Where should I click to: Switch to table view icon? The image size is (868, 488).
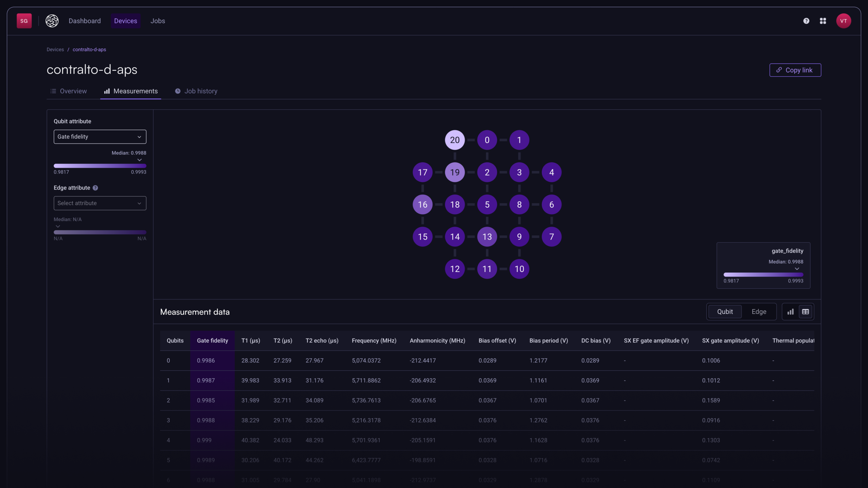805,311
